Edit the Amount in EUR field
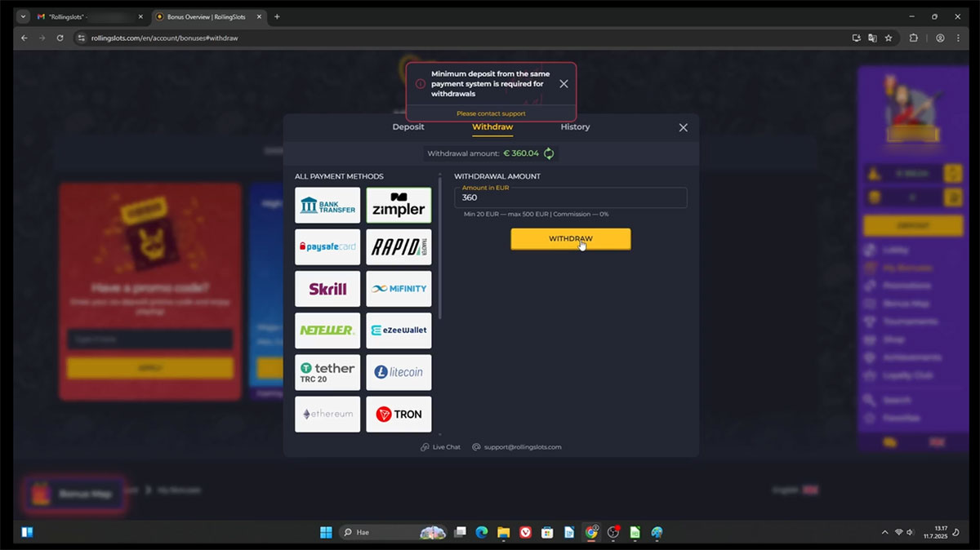This screenshot has height=550, width=980. pyautogui.click(x=571, y=197)
